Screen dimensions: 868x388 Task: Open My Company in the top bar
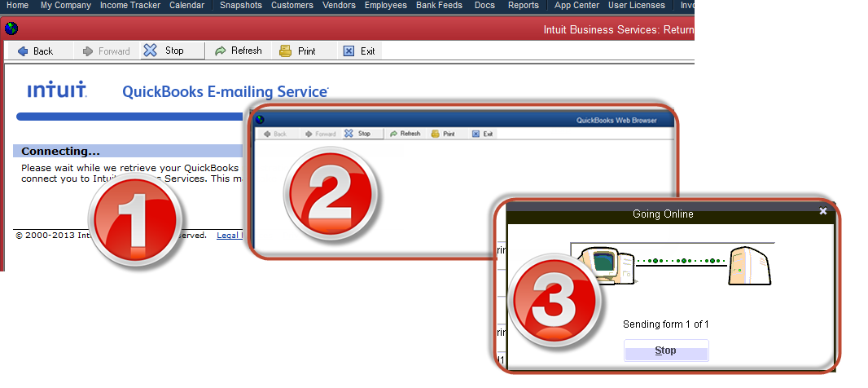point(66,5)
